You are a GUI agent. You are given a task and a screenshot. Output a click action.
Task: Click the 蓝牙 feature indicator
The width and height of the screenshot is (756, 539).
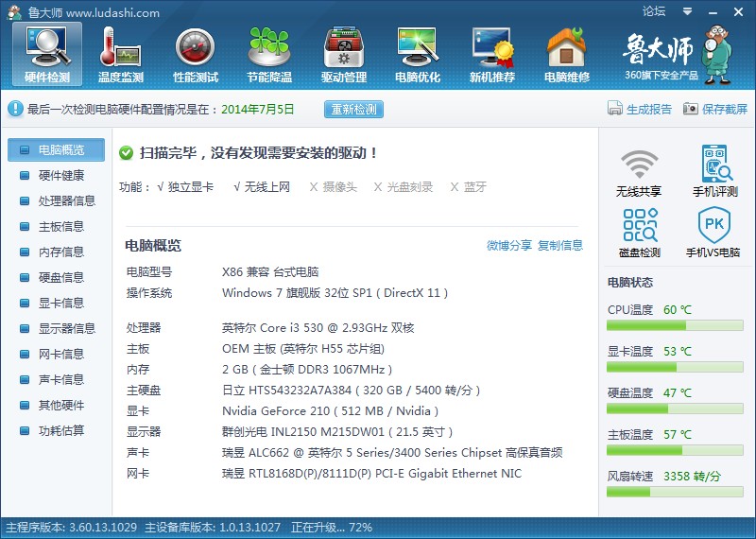click(468, 186)
